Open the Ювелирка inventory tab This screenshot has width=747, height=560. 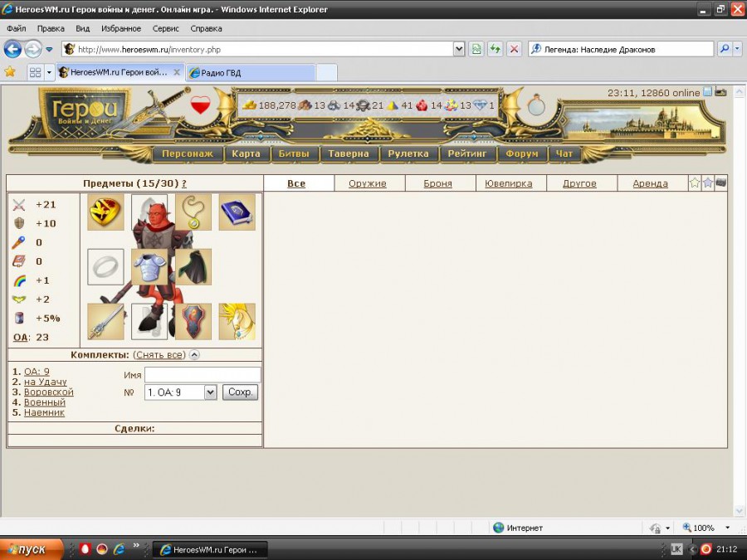click(509, 183)
